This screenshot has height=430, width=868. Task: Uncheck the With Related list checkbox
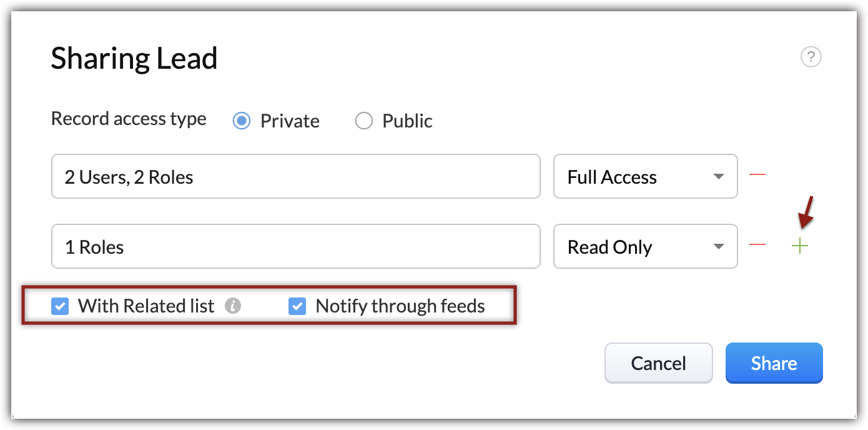pyautogui.click(x=60, y=306)
